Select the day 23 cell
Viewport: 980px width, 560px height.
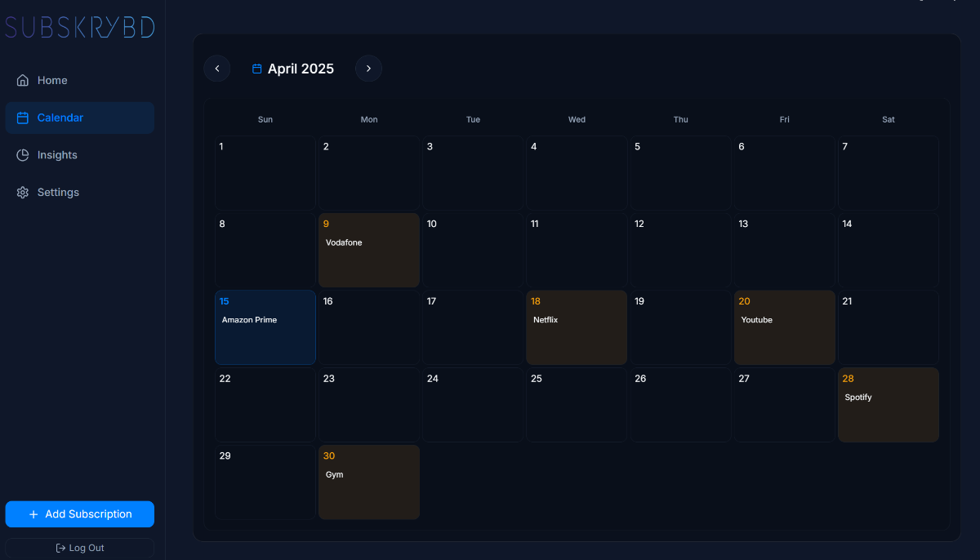pyautogui.click(x=369, y=405)
